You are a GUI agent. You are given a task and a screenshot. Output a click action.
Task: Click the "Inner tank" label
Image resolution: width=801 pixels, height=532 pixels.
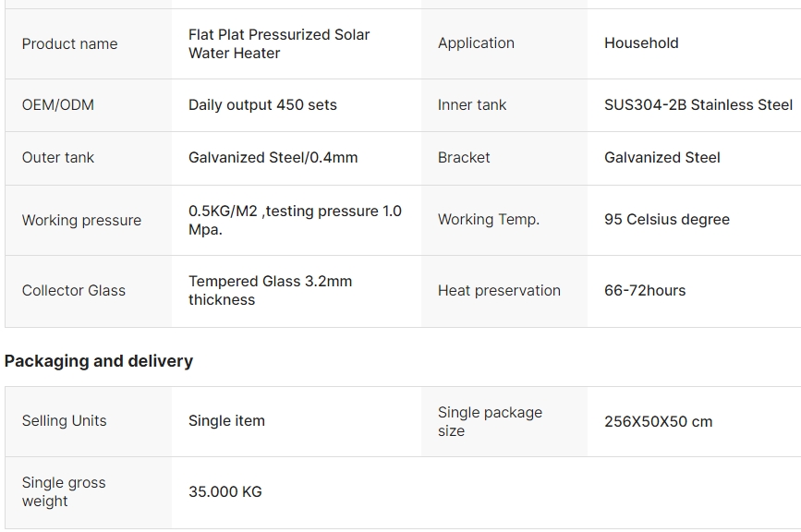[x=472, y=105]
